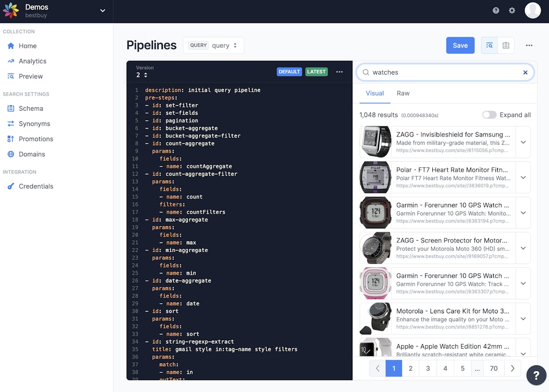Select results page 1
Image resolution: width=549 pixels, height=392 pixels.
pos(394,368)
